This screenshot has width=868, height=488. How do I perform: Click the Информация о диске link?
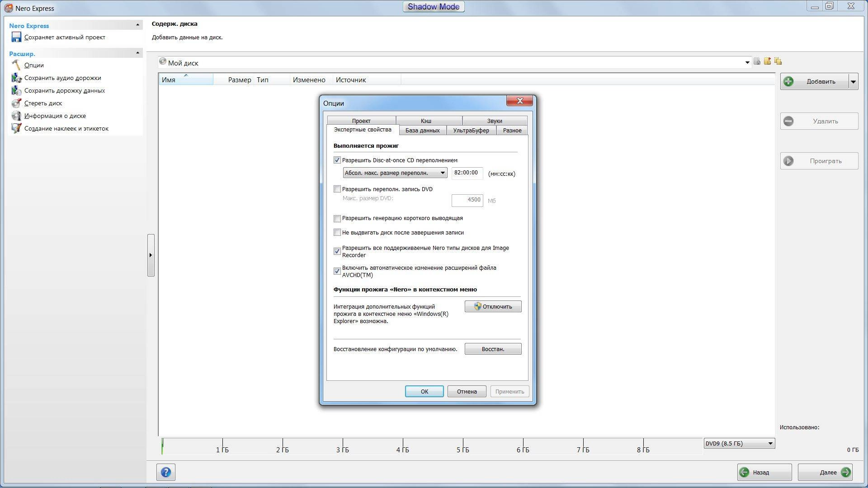(55, 116)
